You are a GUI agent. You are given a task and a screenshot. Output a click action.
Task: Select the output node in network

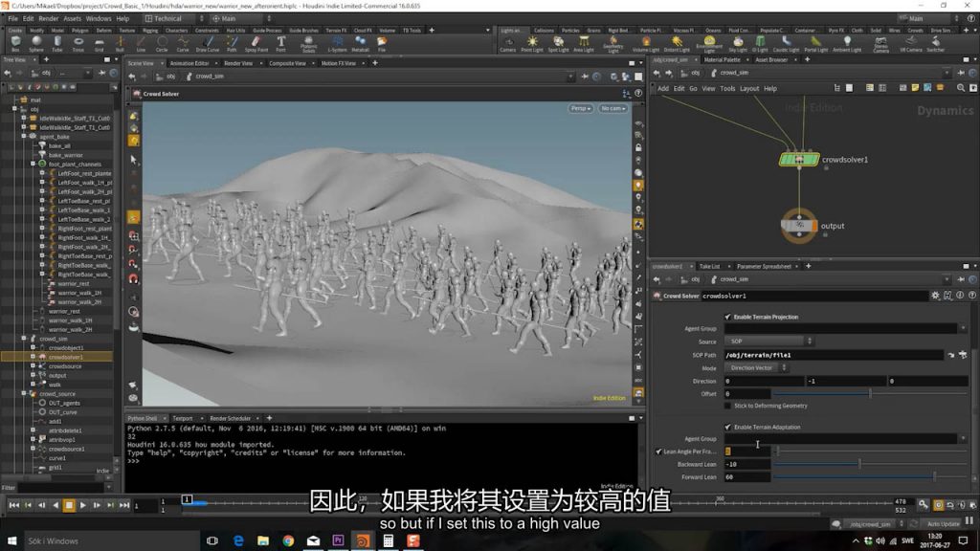(799, 226)
